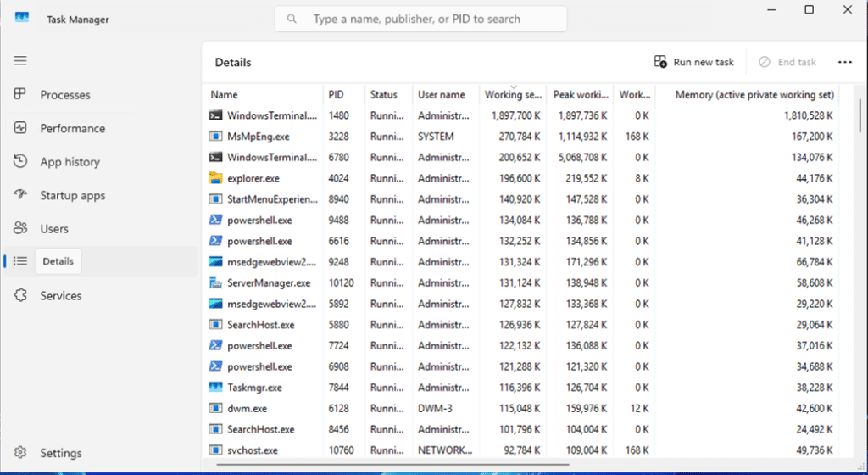This screenshot has height=475, width=868.
Task: Click the dwm.exe process icon
Action: [215, 408]
